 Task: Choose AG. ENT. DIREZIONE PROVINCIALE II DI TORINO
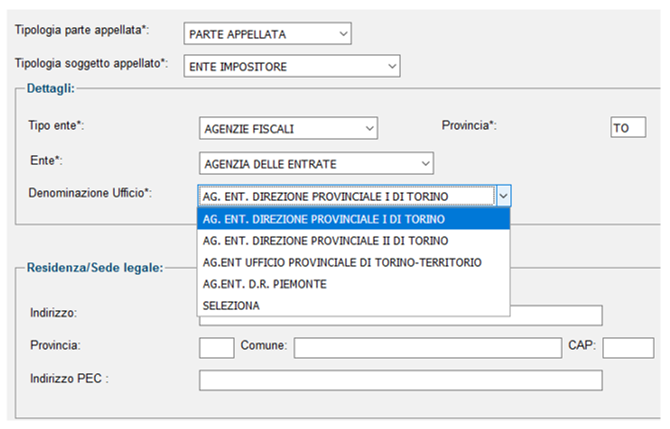[x=353, y=241]
